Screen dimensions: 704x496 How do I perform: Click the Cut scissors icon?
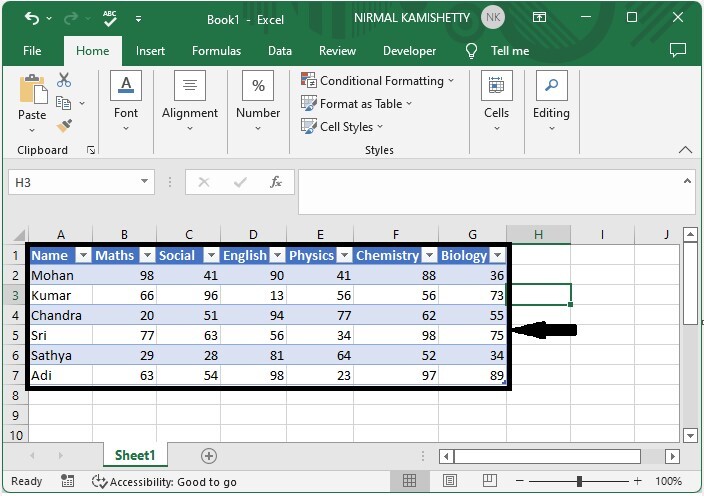(64, 80)
